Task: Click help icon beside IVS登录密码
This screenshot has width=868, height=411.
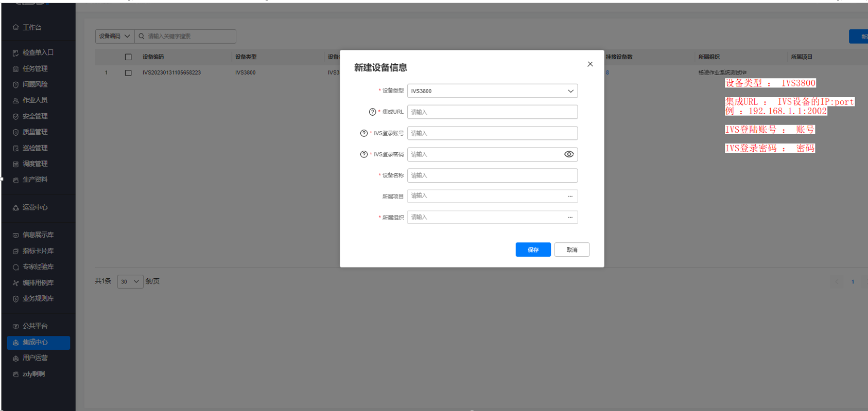Action: point(364,154)
